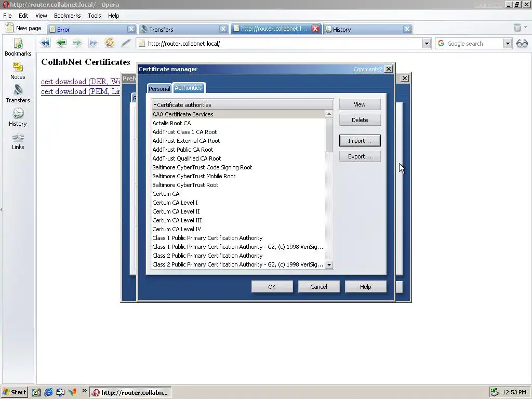Select Actalis Root CA

[238, 123]
